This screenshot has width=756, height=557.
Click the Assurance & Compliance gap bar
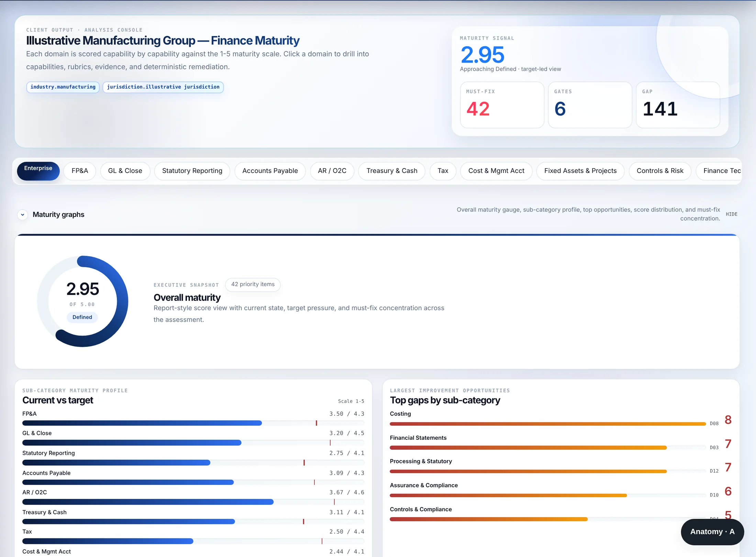(548, 495)
